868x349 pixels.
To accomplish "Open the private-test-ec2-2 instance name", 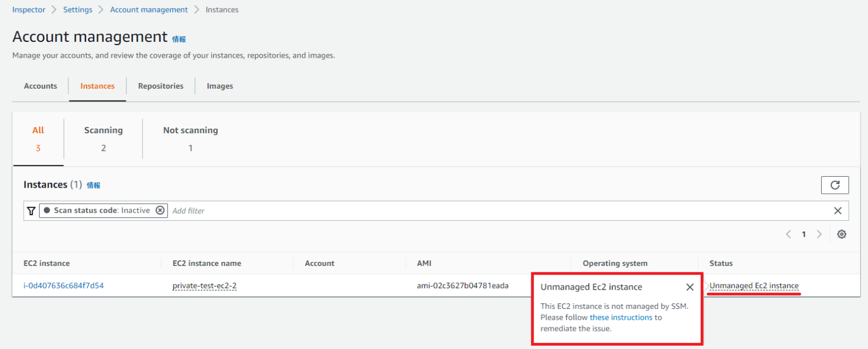I will pyautogui.click(x=205, y=286).
